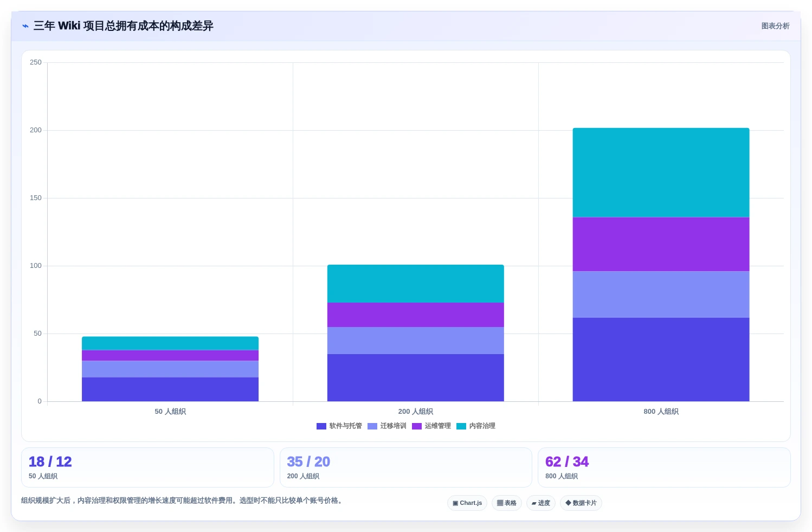
Task: Open the 62 / 34 stat card
Action: click(x=664, y=467)
